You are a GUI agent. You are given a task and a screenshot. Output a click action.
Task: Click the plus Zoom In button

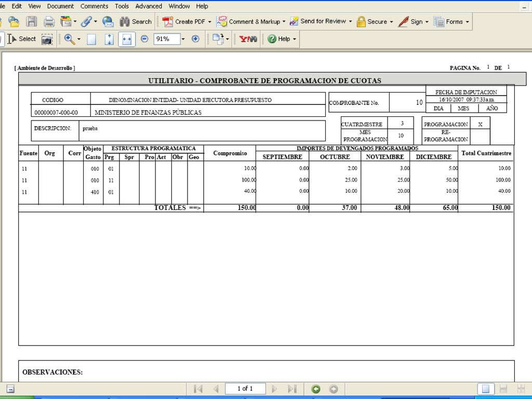click(x=195, y=38)
